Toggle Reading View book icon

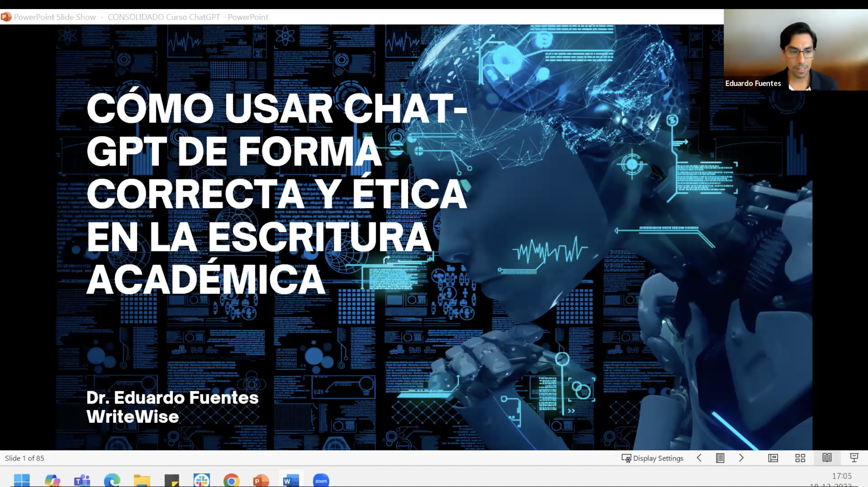pos(827,458)
